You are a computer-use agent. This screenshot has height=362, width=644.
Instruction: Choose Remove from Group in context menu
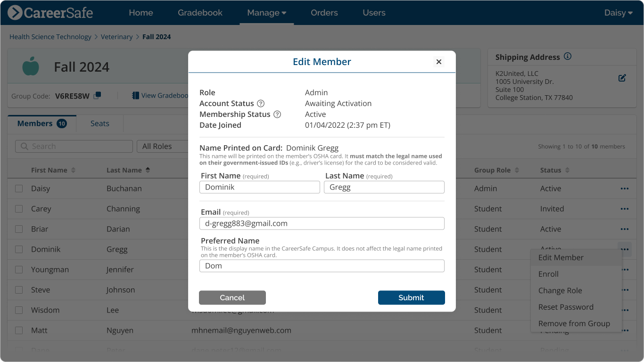click(574, 323)
